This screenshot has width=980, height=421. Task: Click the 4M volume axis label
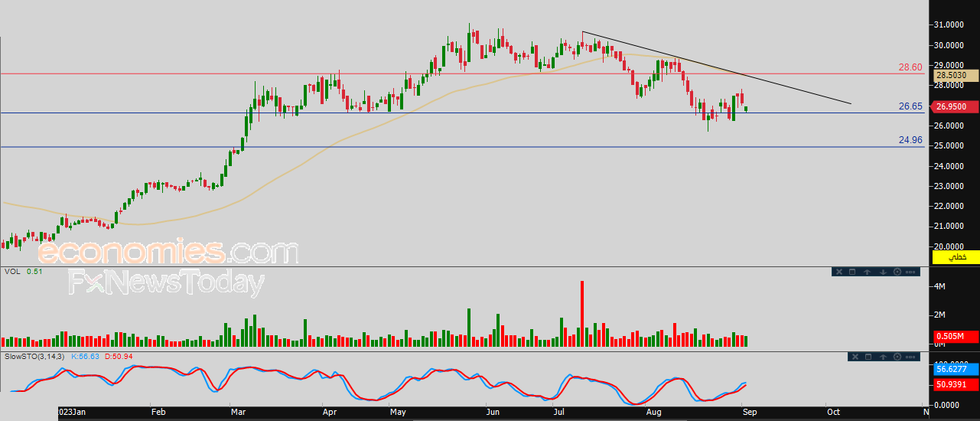941,286
